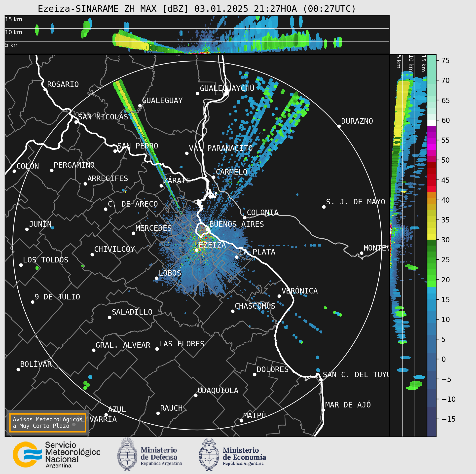Click the JUNÍN city label
Viewport: 476px width, 474px height.
[x=40, y=224]
